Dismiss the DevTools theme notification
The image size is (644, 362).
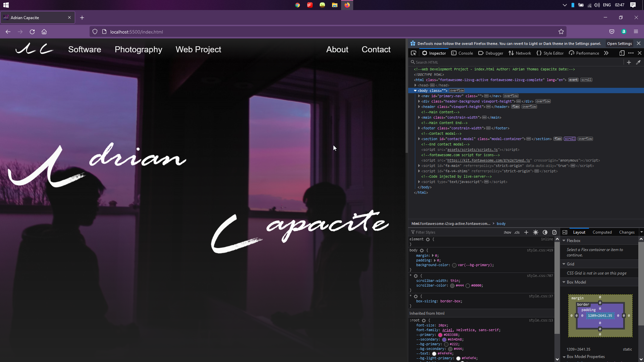pos(639,44)
